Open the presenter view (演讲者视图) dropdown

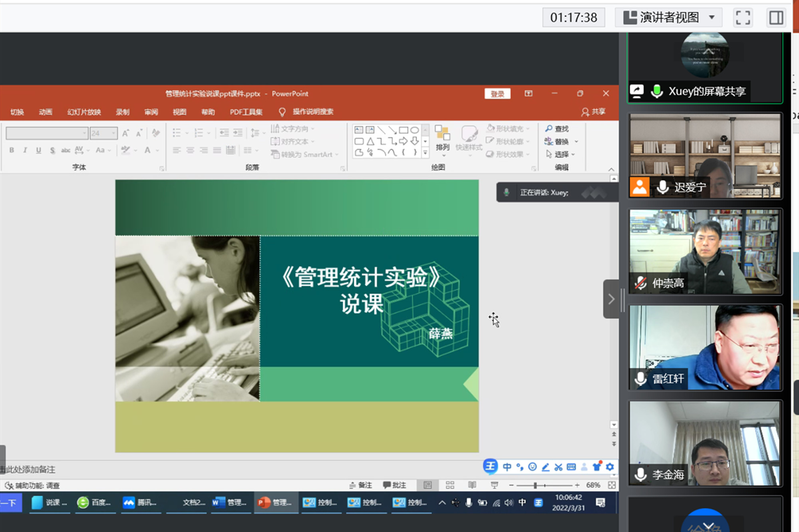pos(712,18)
